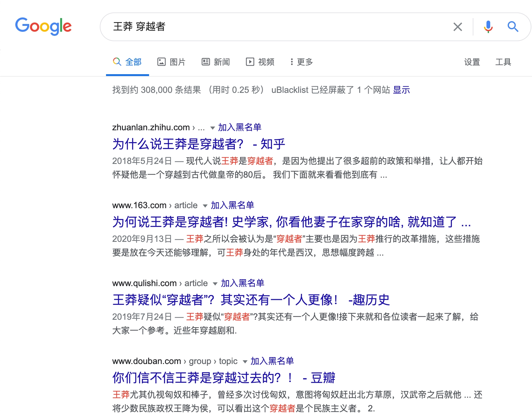Open 设置 settings menu
This screenshot has width=532, height=417.
coord(472,62)
